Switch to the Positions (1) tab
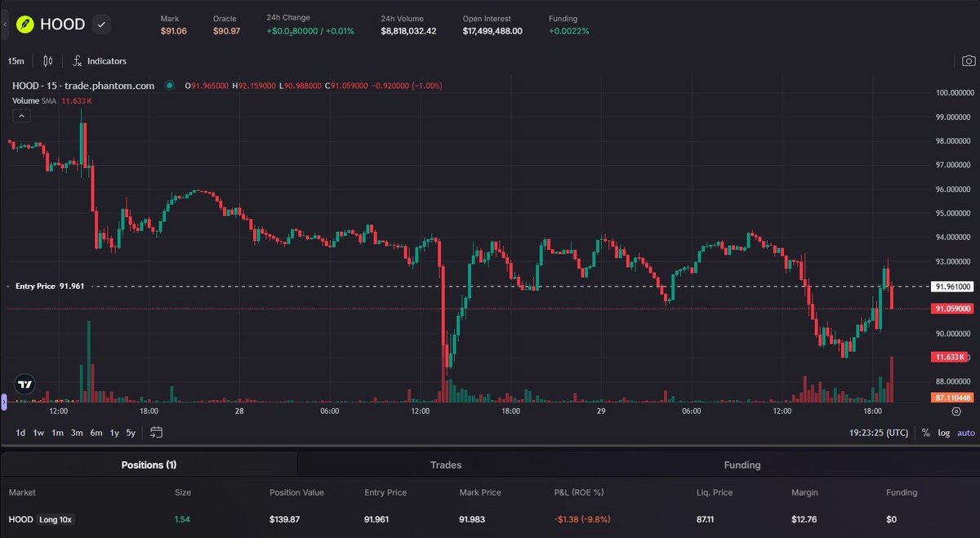 [149, 465]
